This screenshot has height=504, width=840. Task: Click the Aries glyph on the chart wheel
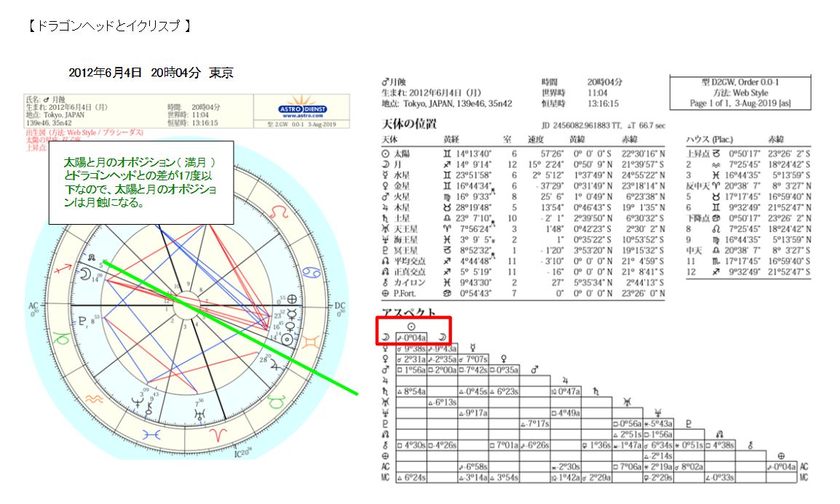218,435
